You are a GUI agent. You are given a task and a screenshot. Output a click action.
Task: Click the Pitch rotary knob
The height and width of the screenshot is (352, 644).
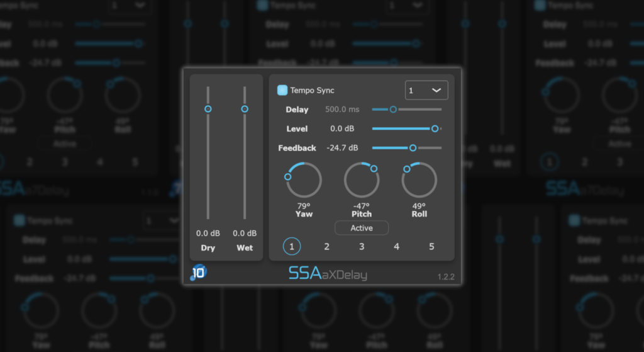click(x=362, y=181)
